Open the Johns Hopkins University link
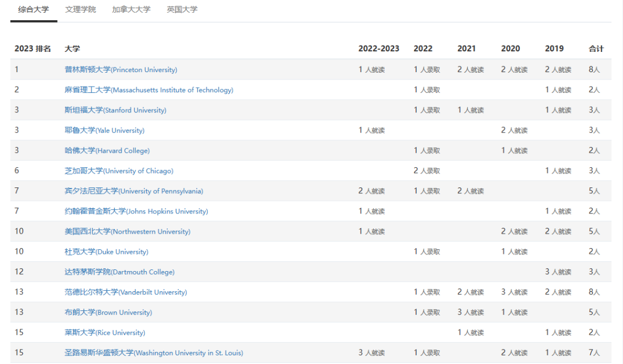This screenshot has width=623, height=364. pyautogui.click(x=136, y=211)
